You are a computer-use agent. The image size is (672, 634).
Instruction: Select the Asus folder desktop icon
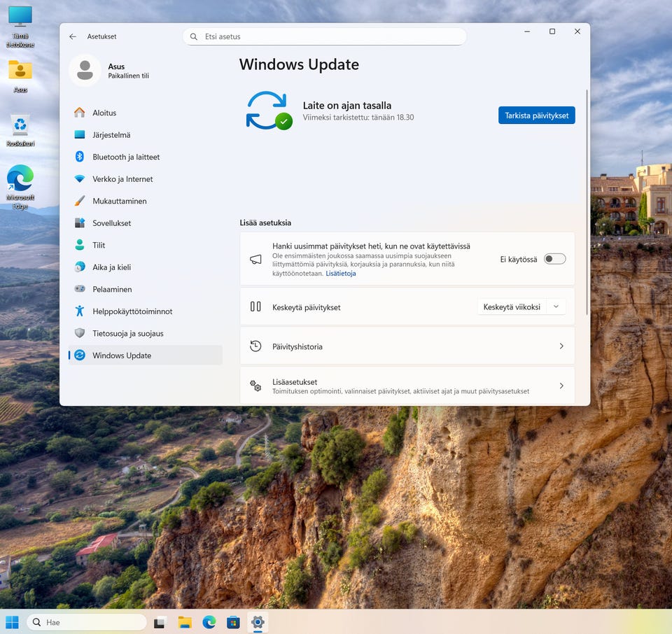pyautogui.click(x=20, y=76)
